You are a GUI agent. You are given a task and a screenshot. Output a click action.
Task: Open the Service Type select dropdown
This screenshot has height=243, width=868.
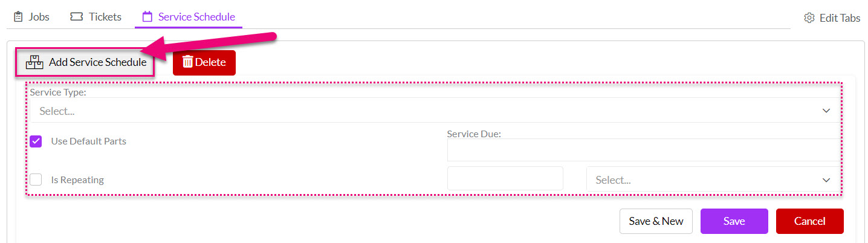pyautogui.click(x=435, y=111)
